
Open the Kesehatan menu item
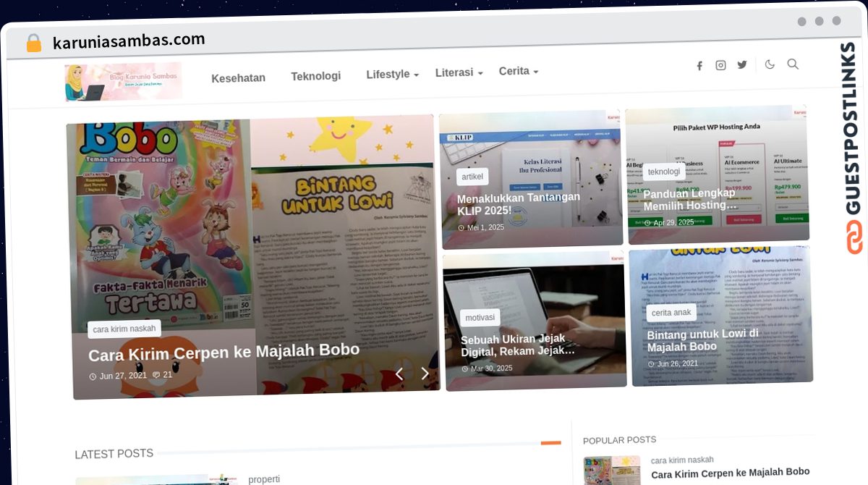click(x=238, y=78)
